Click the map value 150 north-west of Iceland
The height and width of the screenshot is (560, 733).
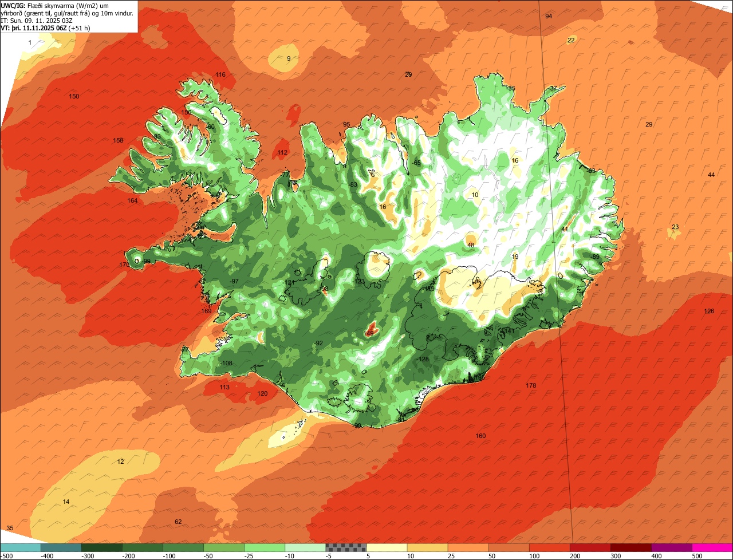point(74,96)
